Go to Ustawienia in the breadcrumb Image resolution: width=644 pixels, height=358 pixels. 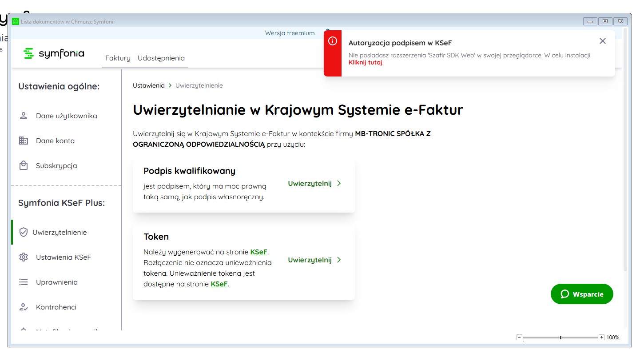point(148,85)
